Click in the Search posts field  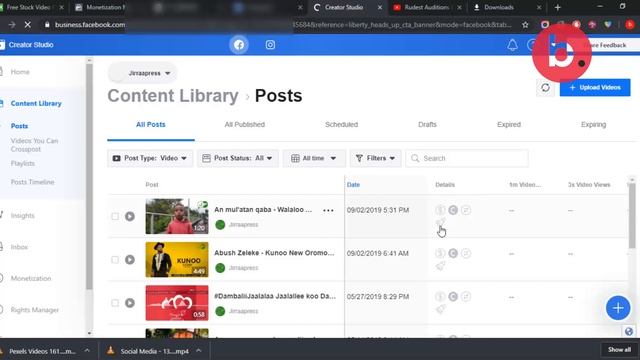(x=467, y=158)
